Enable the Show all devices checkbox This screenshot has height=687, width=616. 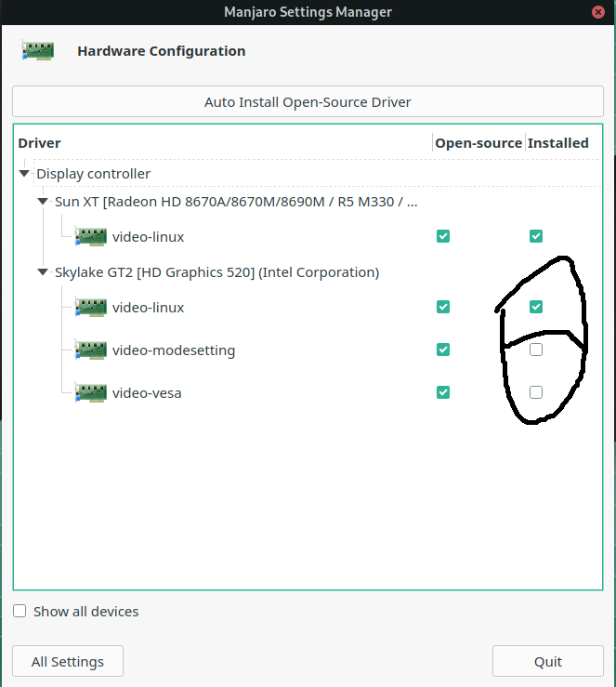click(x=20, y=611)
